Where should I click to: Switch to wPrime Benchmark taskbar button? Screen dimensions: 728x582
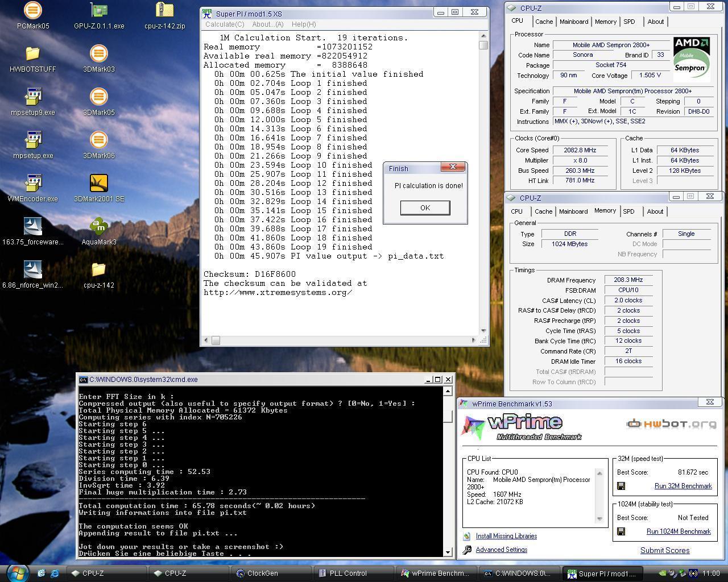click(x=435, y=573)
